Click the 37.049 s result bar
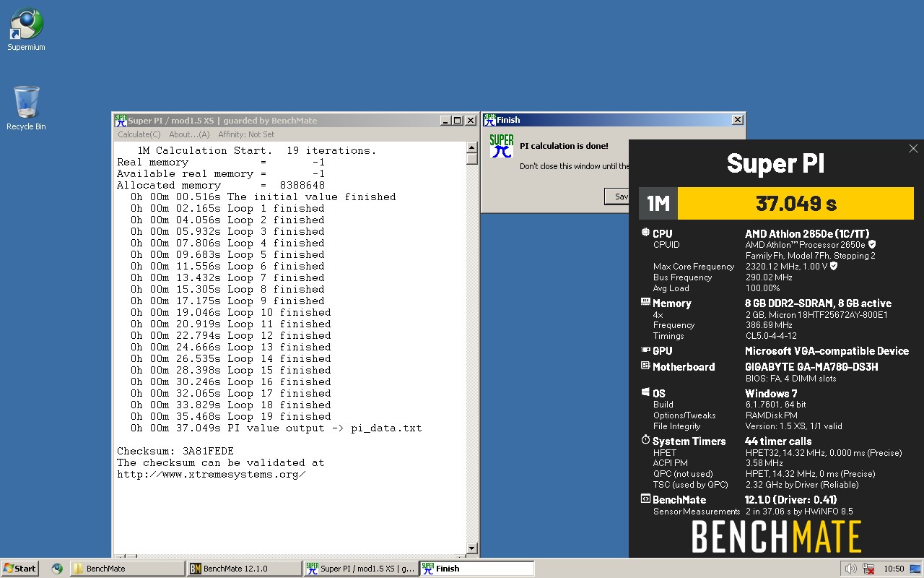Screen dimensions: 924x578 tap(796, 203)
